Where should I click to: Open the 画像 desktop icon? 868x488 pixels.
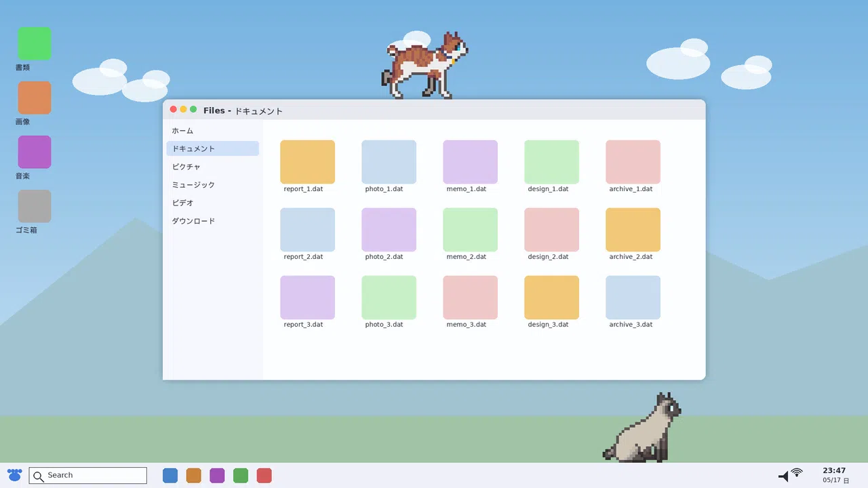tap(35, 98)
